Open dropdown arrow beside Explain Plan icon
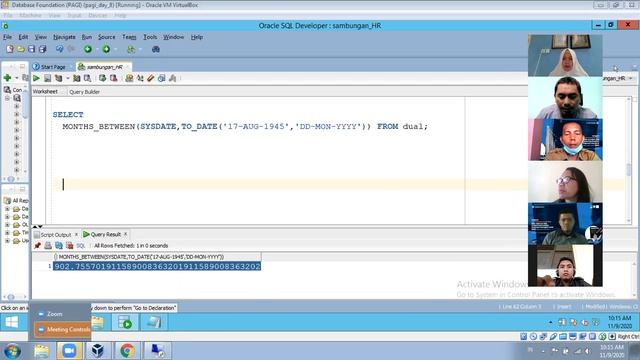The width and height of the screenshot is (640, 360). [x=68, y=78]
